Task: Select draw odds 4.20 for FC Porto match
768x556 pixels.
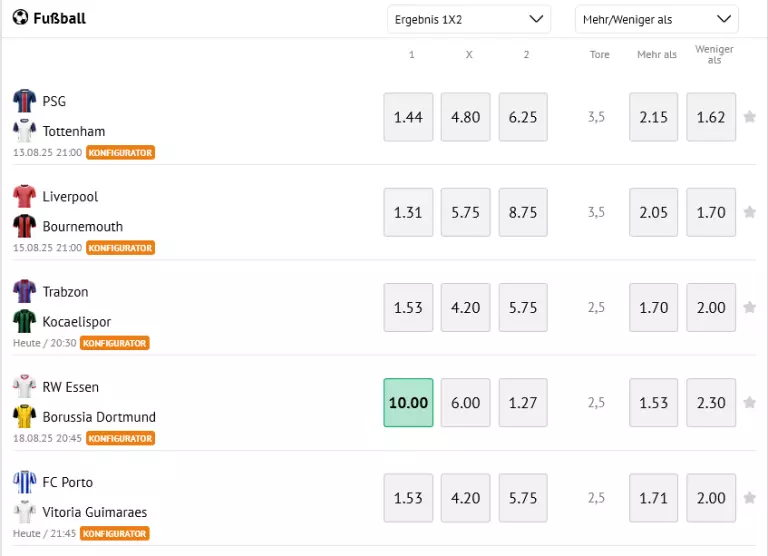Action: click(465, 498)
